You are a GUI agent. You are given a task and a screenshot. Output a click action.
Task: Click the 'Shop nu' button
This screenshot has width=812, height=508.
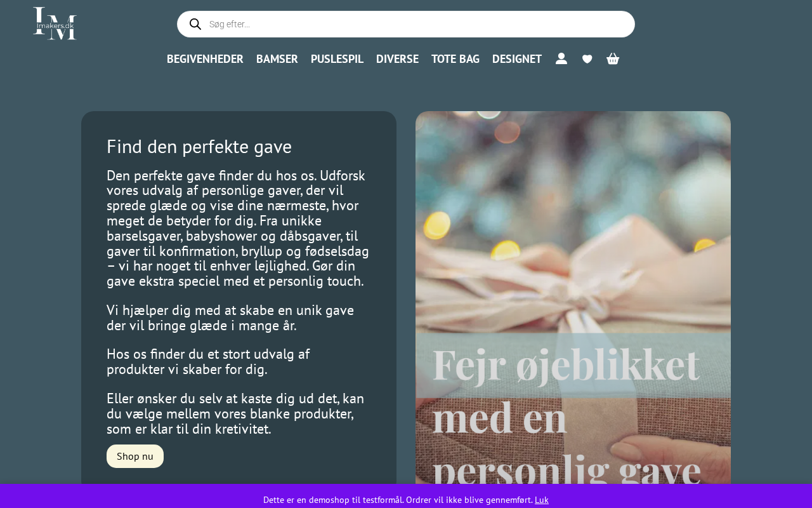[x=135, y=456]
